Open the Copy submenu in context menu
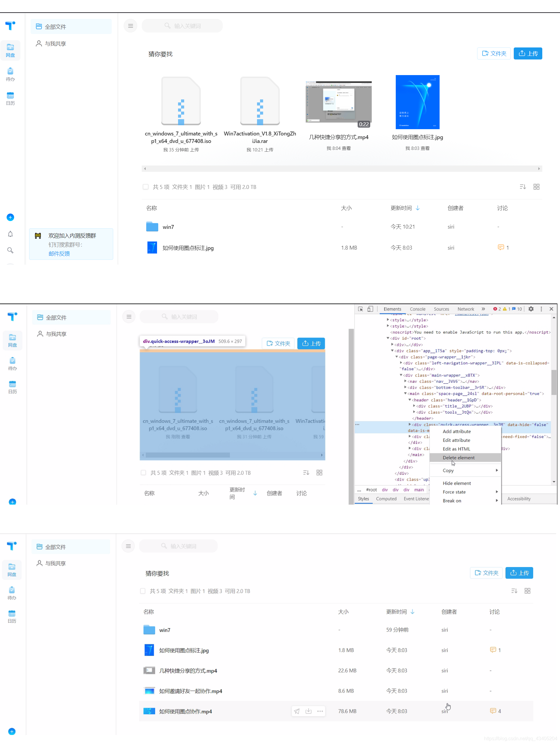Image resolution: width=560 pixels, height=744 pixels. [x=465, y=470]
